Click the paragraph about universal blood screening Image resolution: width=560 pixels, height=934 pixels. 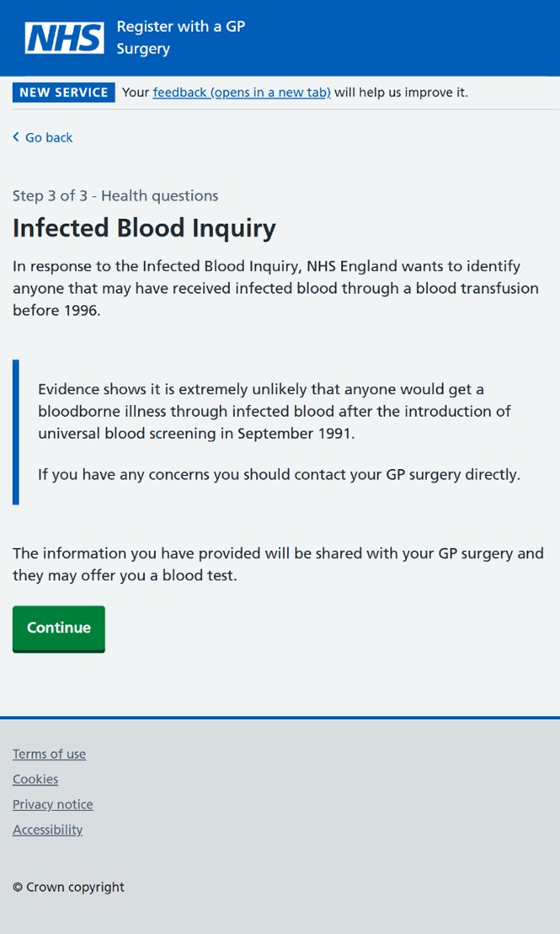coord(274,411)
